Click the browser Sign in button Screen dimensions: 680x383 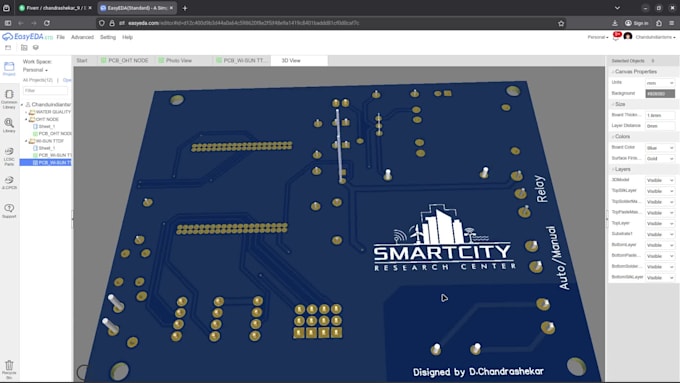(637, 23)
